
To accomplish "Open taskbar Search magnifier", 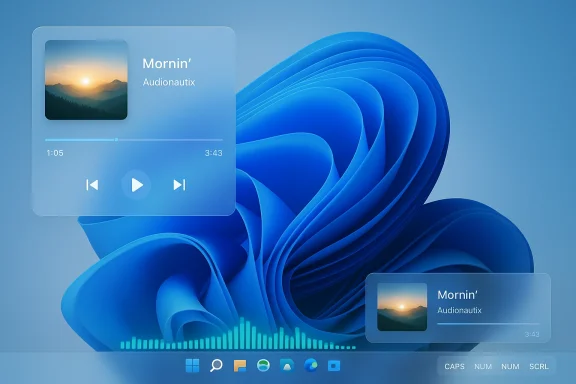I will click(x=216, y=366).
